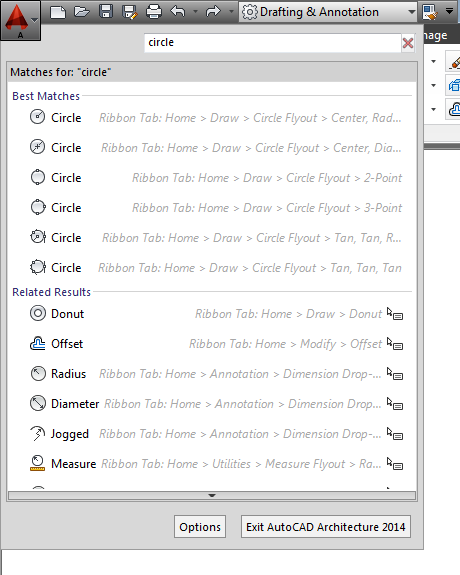Image resolution: width=460 pixels, height=575 pixels.
Task: Pick the Circle Tan, Tan, Radius result icon
Action: pyautogui.click(x=37, y=237)
